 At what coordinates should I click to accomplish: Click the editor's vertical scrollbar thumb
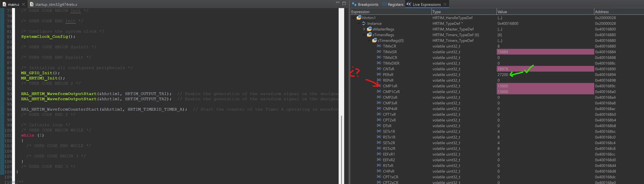341,149
